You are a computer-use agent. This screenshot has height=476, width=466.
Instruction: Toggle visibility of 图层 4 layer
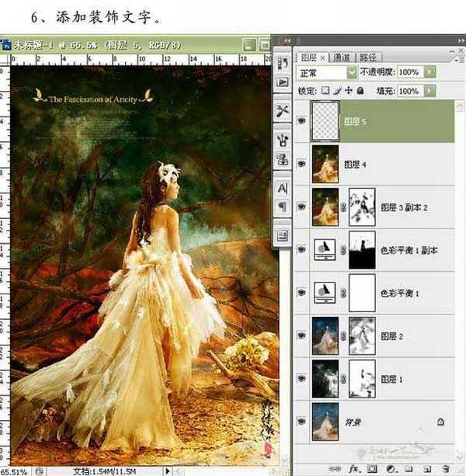click(x=301, y=164)
